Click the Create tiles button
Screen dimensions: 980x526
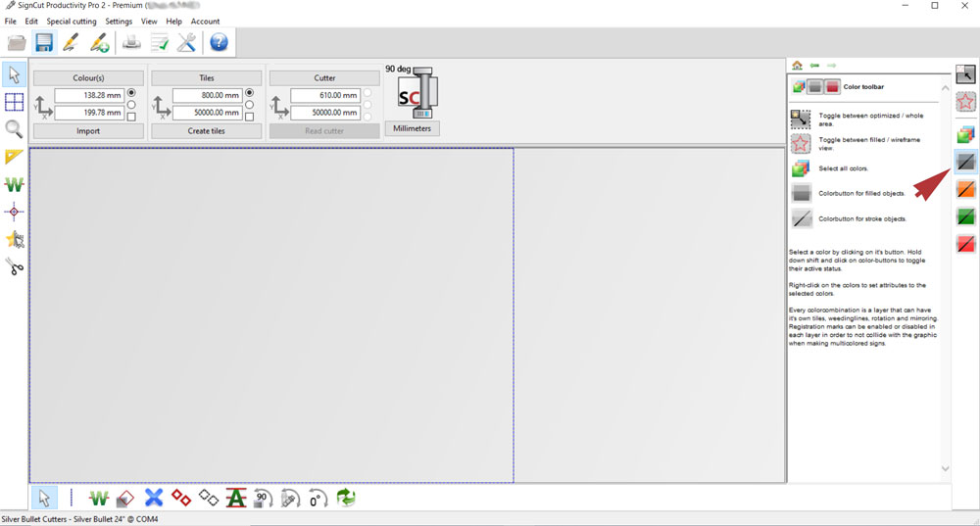click(206, 131)
